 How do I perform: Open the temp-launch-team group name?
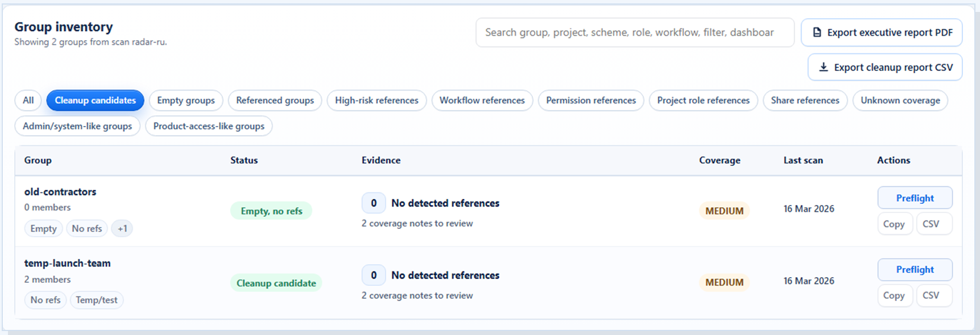[67, 263]
